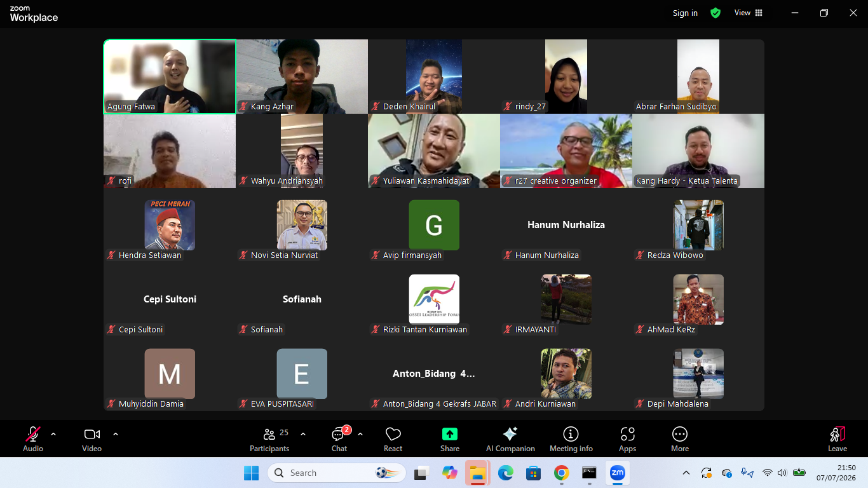Expand video settings arrow
This screenshot has width=868, height=488.
click(116, 434)
